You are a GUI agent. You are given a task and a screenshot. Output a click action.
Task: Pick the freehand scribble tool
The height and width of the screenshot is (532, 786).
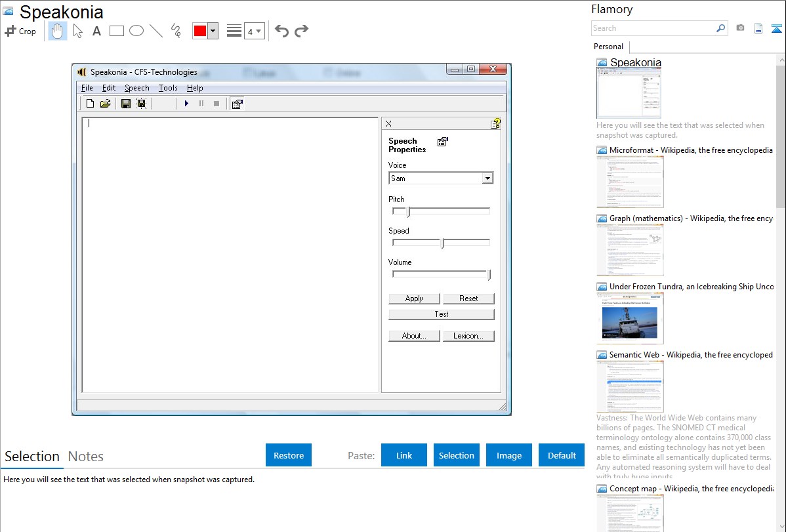point(176,31)
